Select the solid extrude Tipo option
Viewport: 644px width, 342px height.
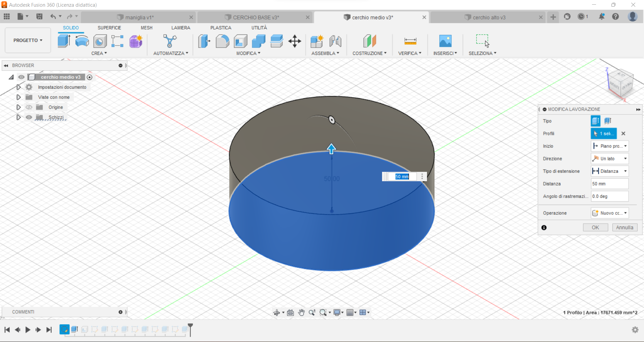pyautogui.click(x=595, y=121)
